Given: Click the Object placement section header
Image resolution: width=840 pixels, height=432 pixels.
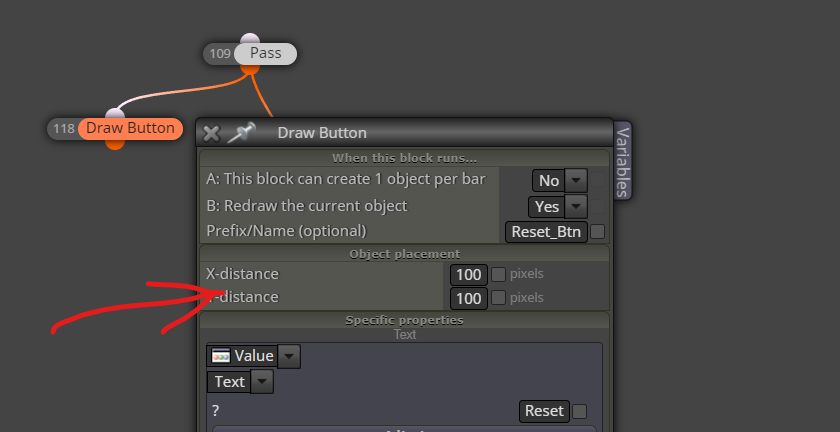Looking at the screenshot, I should coord(404,254).
